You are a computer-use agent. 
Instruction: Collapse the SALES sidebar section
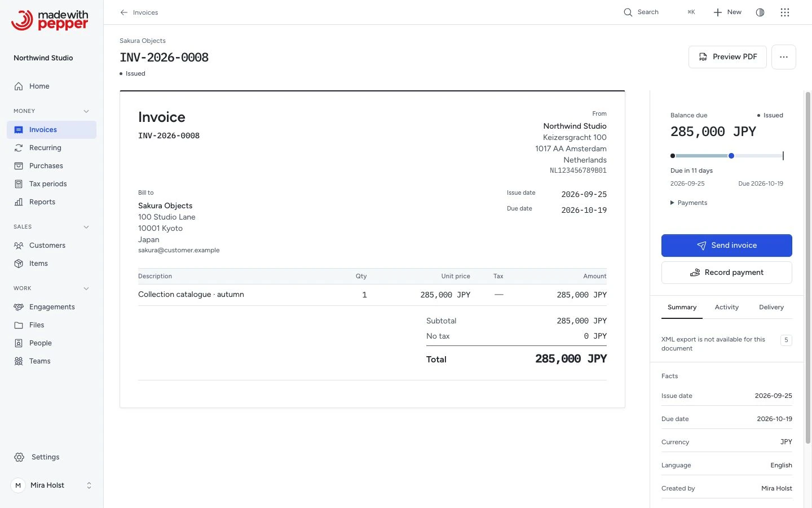pyautogui.click(x=86, y=227)
